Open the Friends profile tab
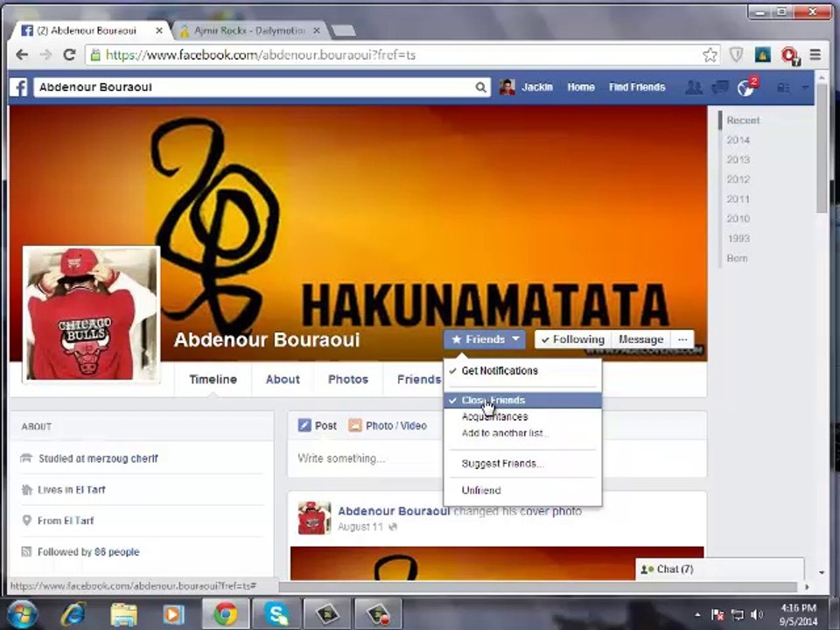The height and width of the screenshot is (630, 840). pyautogui.click(x=418, y=379)
